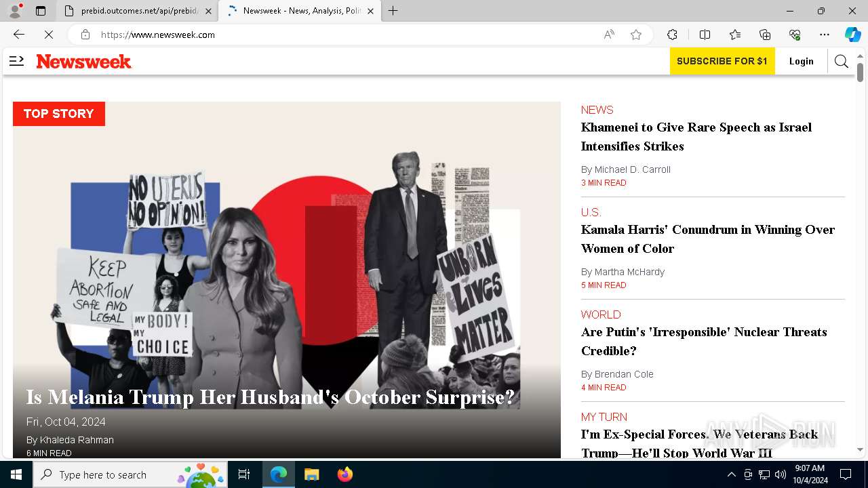Read Khamenei Rare Speech article

tap(696, 137)
